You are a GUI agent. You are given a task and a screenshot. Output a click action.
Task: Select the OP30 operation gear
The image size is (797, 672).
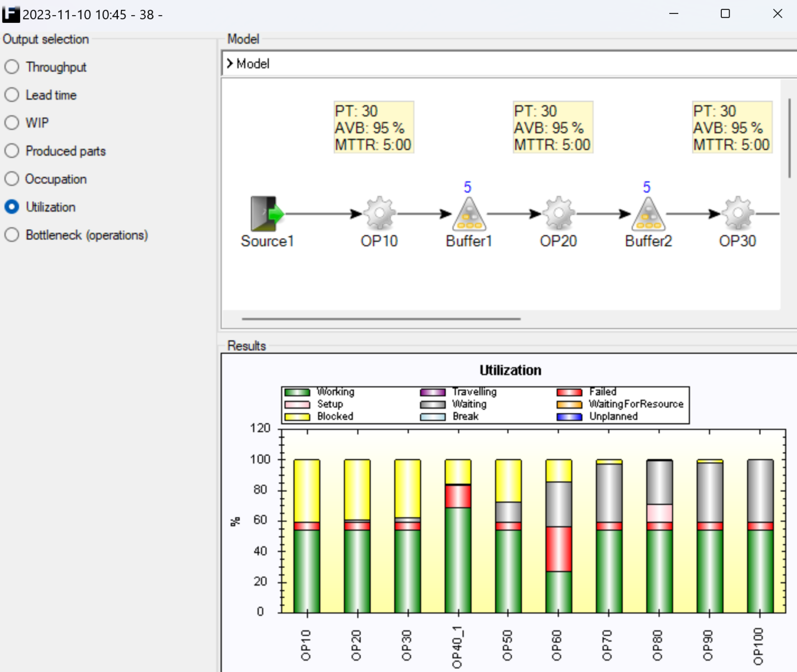pos(737,213)
